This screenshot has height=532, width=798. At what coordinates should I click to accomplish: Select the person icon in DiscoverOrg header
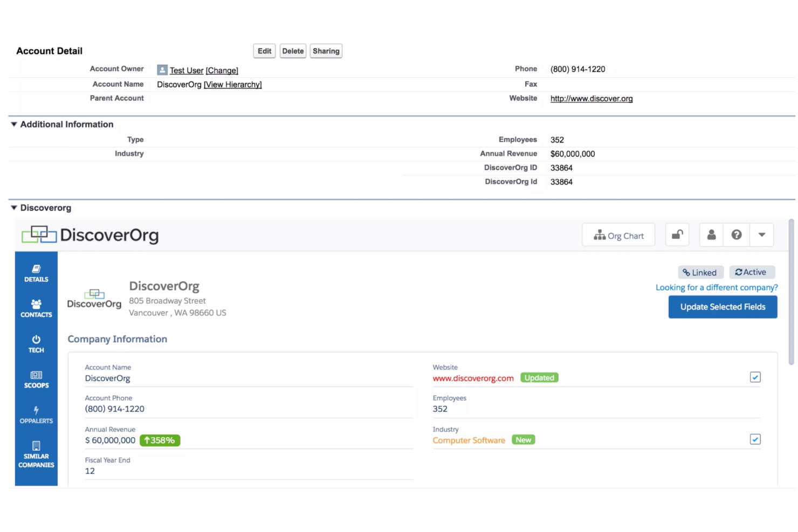coord(711,234)
